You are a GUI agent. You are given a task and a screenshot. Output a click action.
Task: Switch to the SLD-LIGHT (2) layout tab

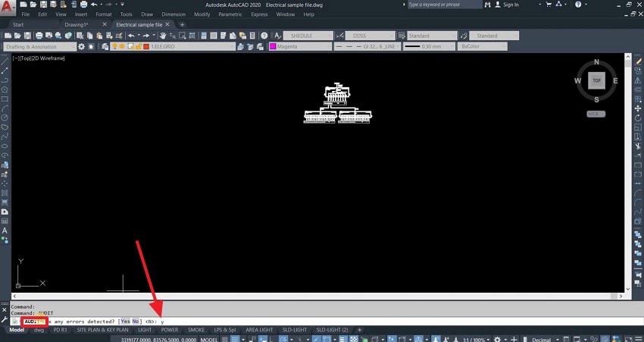(332, 330)
